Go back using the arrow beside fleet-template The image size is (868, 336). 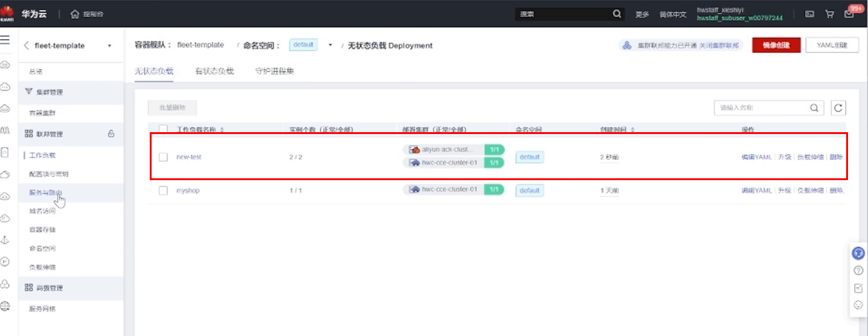(x=26, y=46)
